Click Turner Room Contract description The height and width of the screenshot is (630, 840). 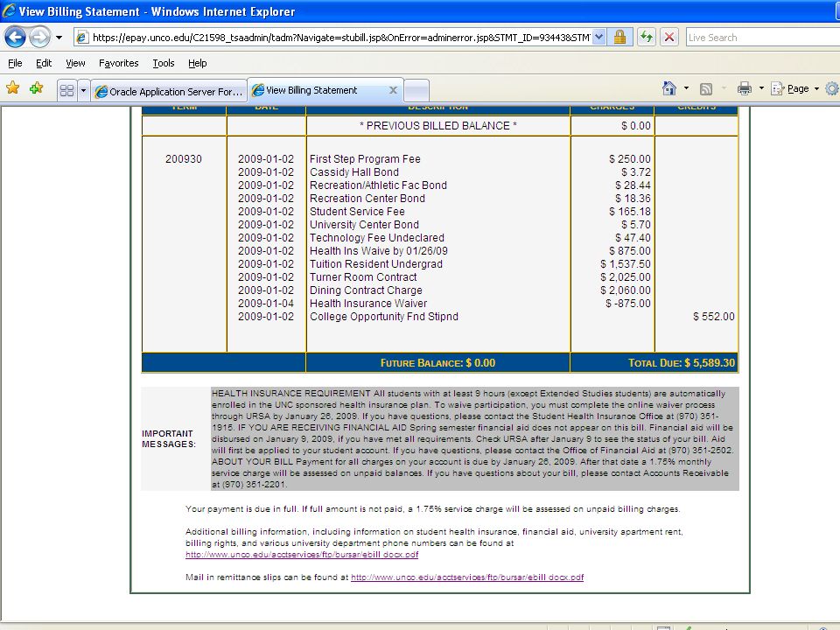(363, 277)
